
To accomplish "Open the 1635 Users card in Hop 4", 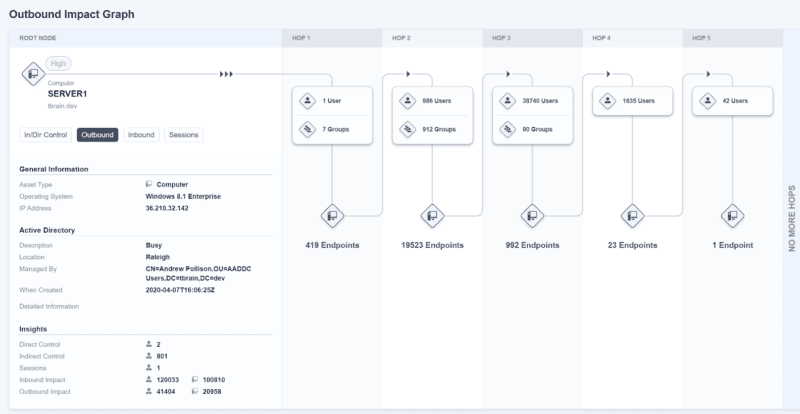I will [632, 101].
